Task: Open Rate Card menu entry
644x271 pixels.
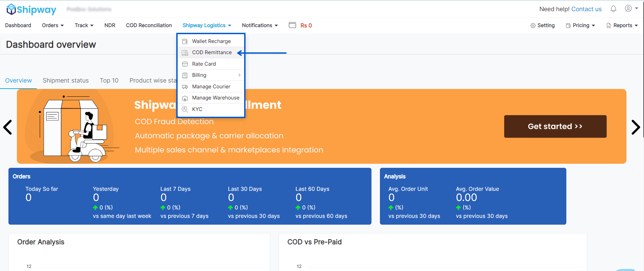Action: click(211, 64)
